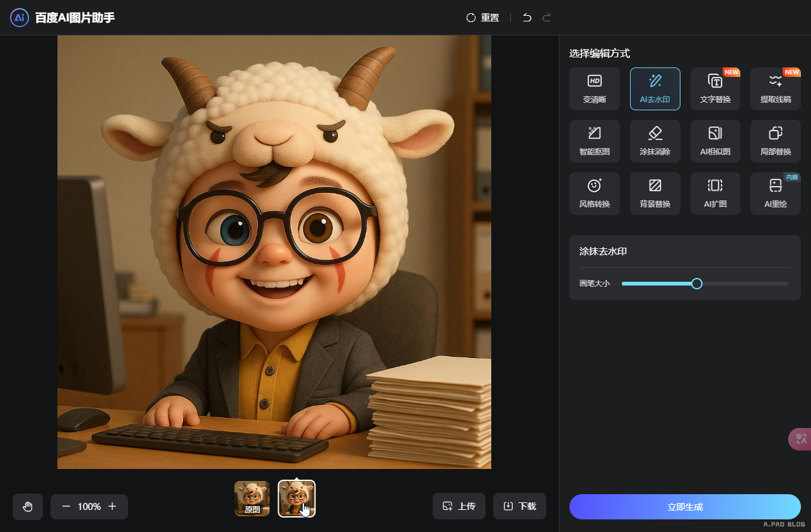Choose the 提取线稿 line art tool
Viewport: 811px width, 532px height.
click(x=775, y=89)
